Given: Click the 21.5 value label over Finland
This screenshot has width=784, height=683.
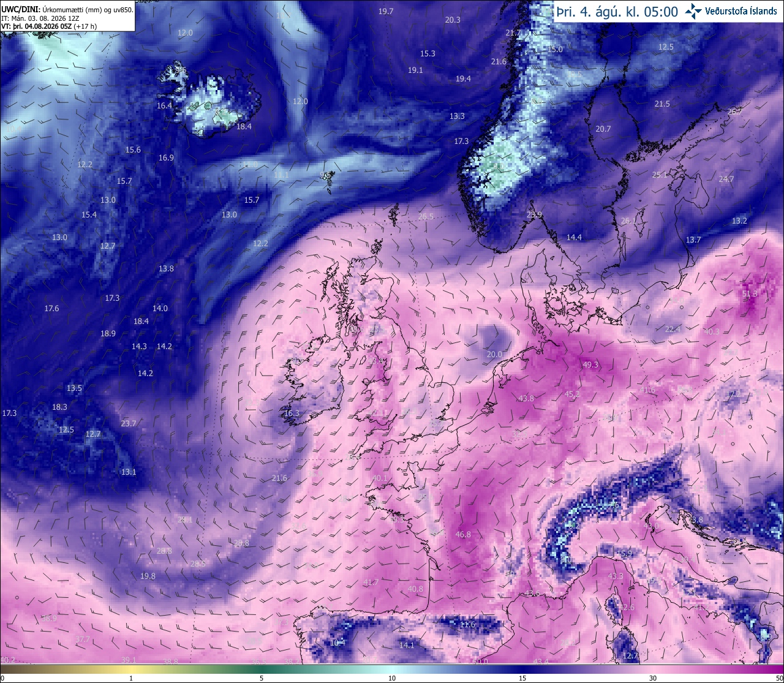Looking at the screenshot, I should click(662, 104).
